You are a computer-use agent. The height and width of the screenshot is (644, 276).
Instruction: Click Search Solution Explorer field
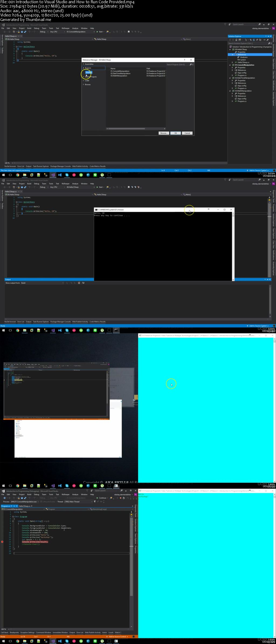[x=248, y=43]
